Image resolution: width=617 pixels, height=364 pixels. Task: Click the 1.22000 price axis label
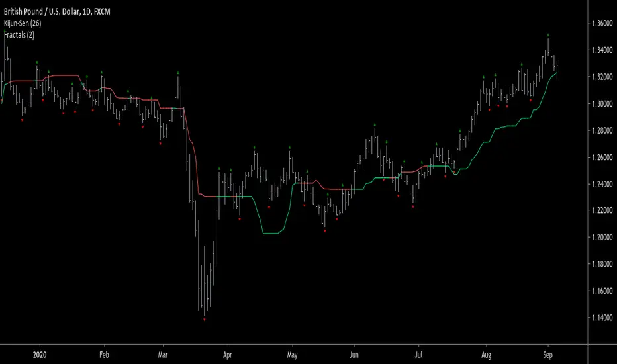[x=602, y=210]
